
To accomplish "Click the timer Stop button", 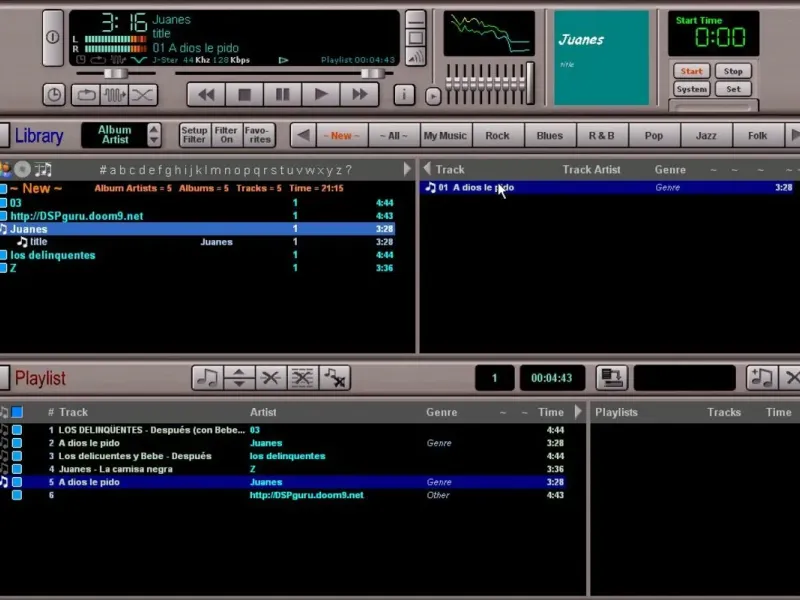I will (733, 71).
